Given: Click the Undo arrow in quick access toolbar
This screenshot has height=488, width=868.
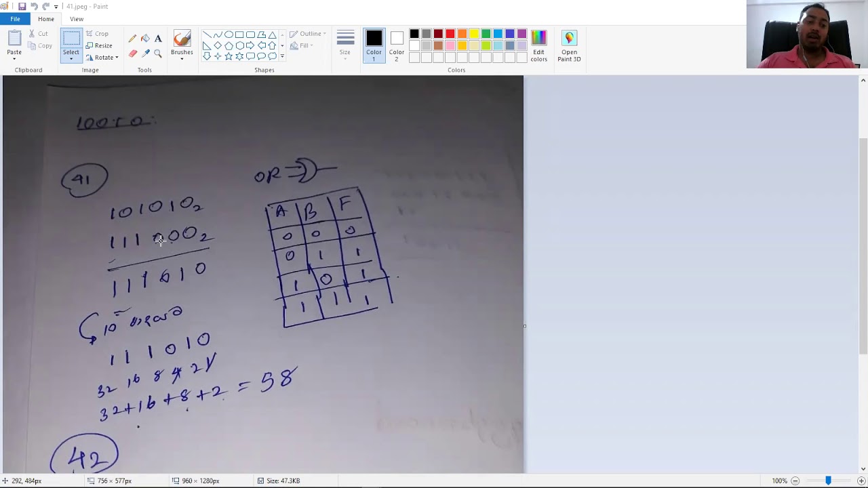Looking at the screenshot, I should pyautogui.click(x=34, y=6).
